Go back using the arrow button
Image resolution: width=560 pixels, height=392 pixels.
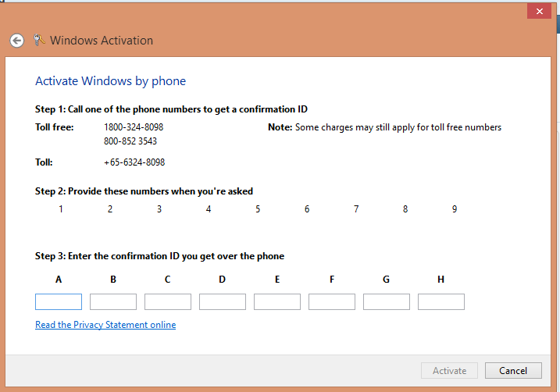[16, 41]
